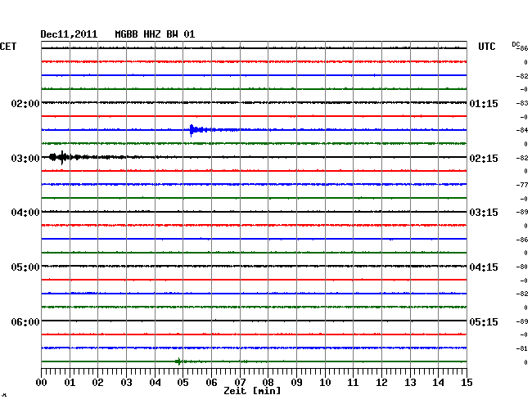532x404 pixels.
Task: Select the DC value -77
Action: tap(522, 185)
